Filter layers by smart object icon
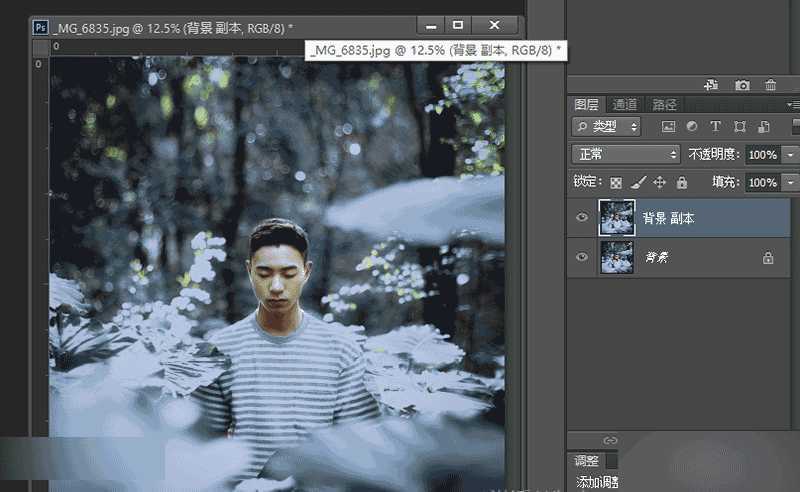This screenshot has height=492, width=800. tap(764, 127)
